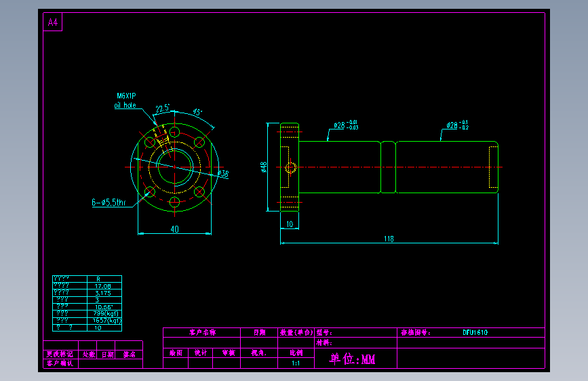The image size is (588, 381).
Task: Select the M6X1P annotation text
Action: click(126, 96)
